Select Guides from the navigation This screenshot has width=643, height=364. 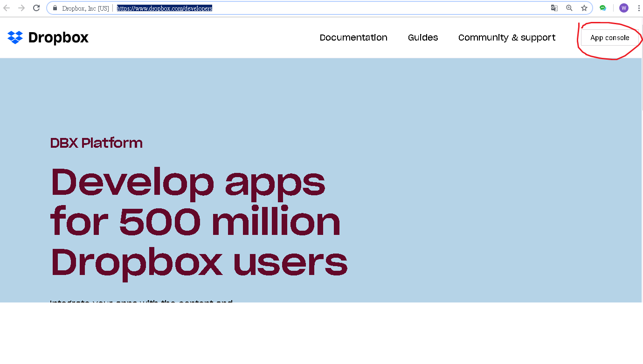coord(422,37)
